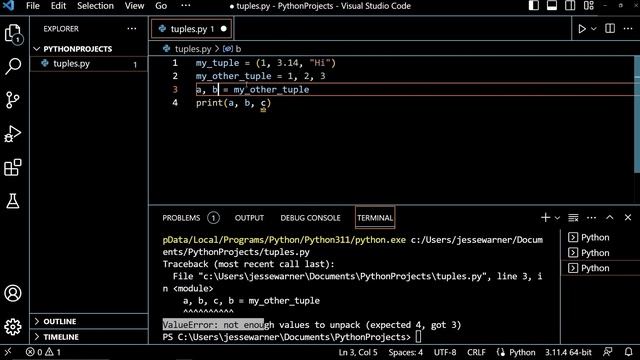640x360 pixels.
Task: Open the terminal launch profile dropdown
Action: coord(557,218)
